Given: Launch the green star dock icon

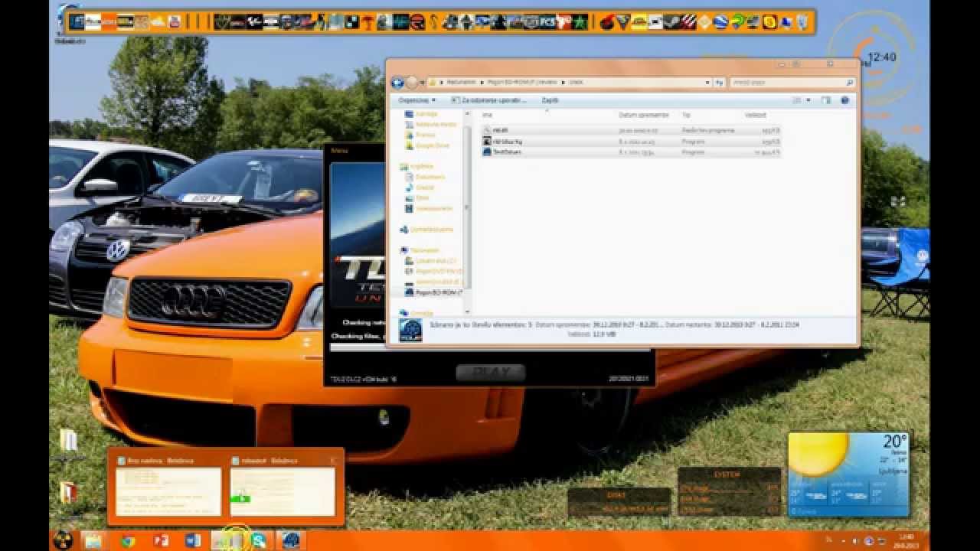Looking at the screenshot, I should pyautogui.click(x=580, y=22).
